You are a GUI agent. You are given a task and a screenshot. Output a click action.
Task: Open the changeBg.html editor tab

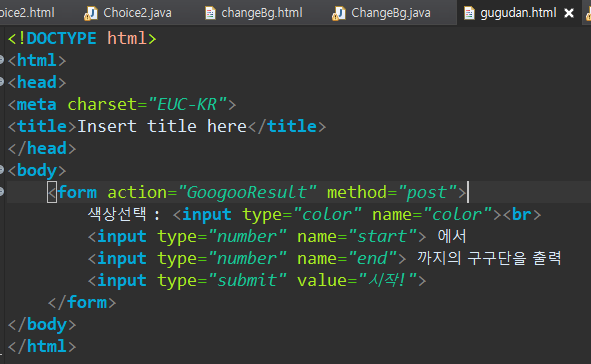click(x=262, y=13)
